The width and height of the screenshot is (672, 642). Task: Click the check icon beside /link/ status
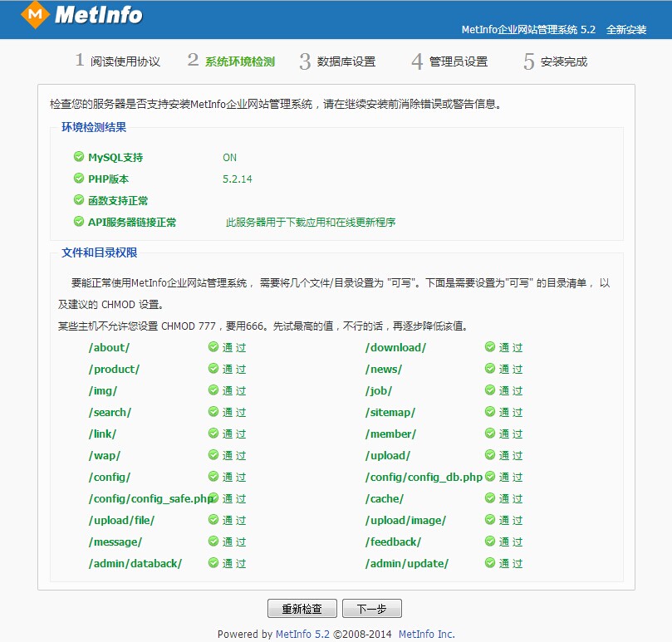tap(213, 434)
